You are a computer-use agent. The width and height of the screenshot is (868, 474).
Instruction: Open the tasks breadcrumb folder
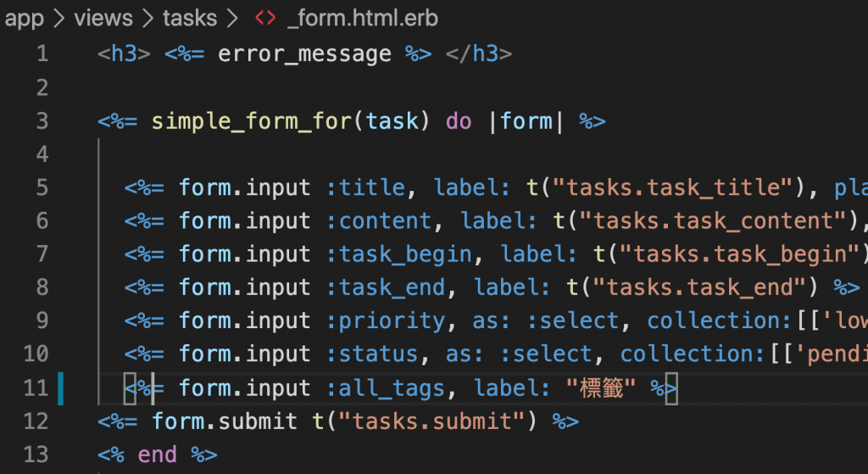point(190,19)
